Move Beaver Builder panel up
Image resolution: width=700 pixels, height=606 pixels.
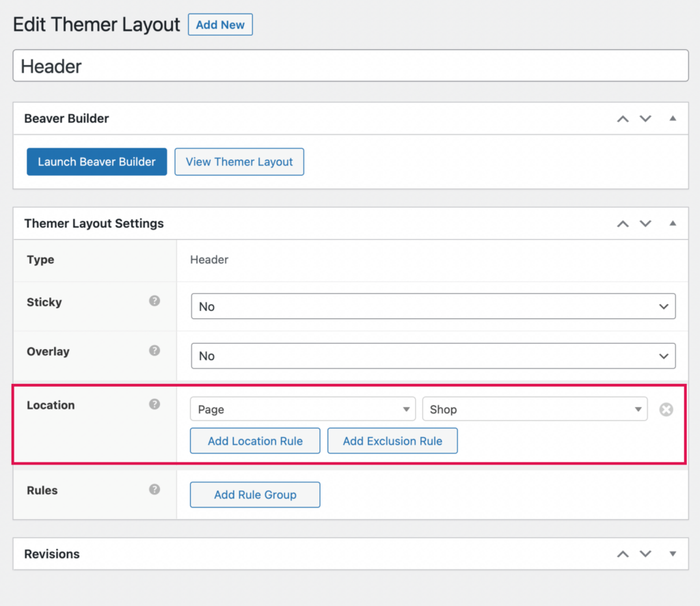[x=622, y=119]
